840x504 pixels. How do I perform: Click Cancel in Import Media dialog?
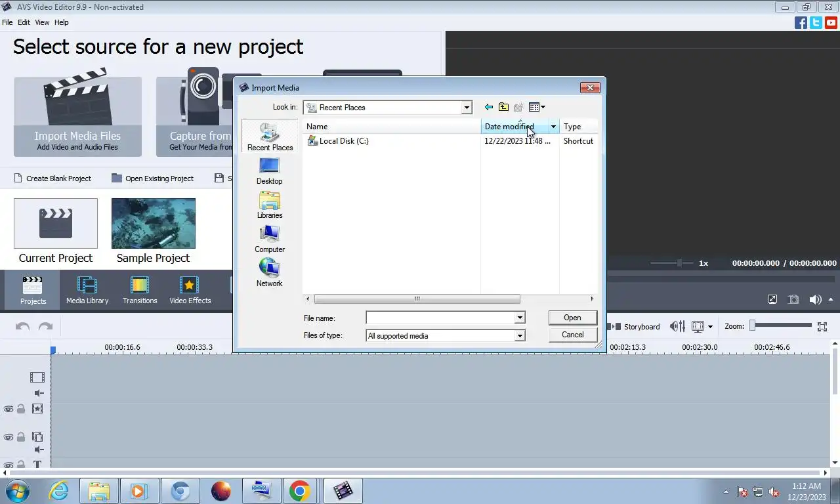(572, 335)
